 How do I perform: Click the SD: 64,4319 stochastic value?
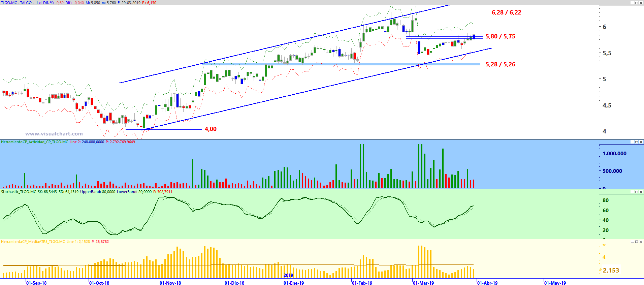(68, 192)
